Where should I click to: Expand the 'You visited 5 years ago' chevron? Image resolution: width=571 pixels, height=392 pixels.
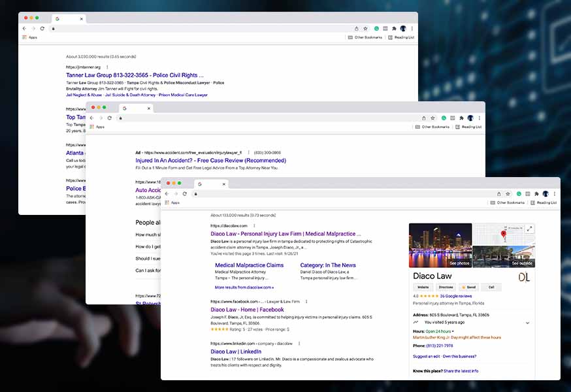(x=527, y=323)
